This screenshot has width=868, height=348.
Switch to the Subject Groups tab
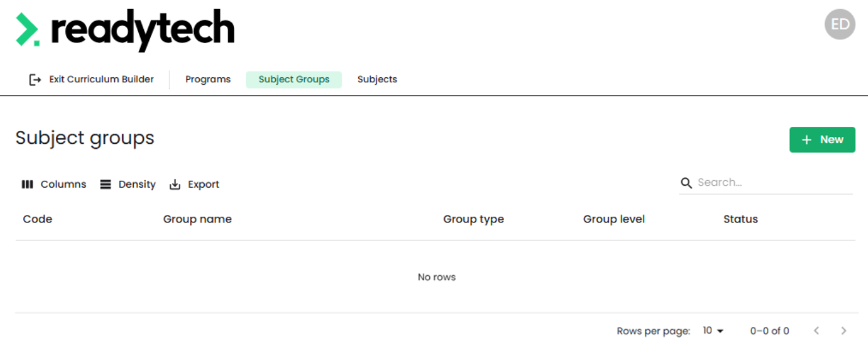294,80
